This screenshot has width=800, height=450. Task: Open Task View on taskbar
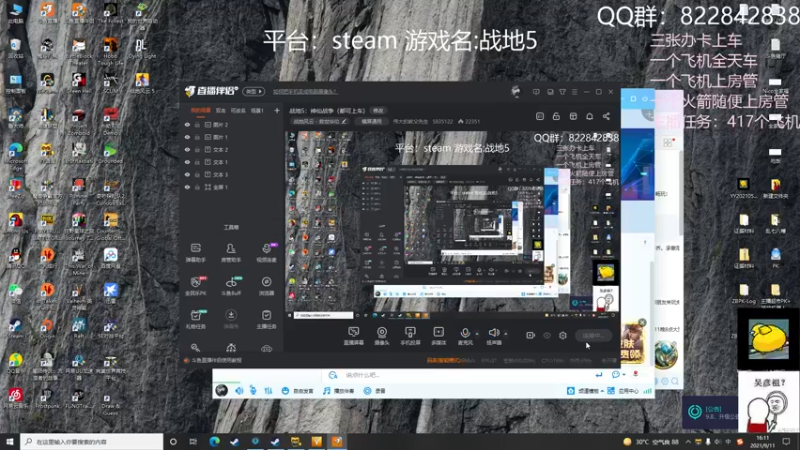(193, 442)
